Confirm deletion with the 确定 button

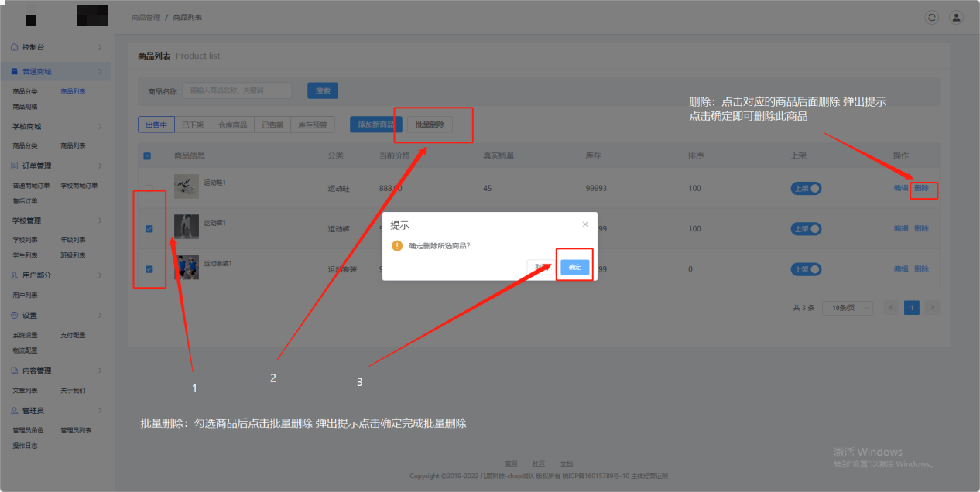574,267
